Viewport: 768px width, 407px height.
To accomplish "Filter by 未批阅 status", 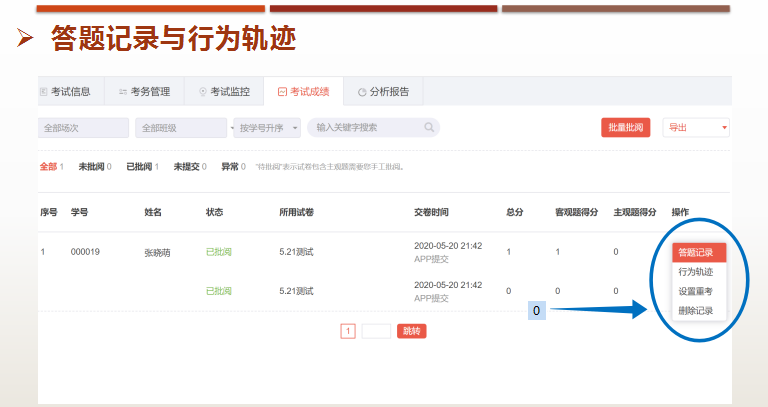I will (94, 166).
